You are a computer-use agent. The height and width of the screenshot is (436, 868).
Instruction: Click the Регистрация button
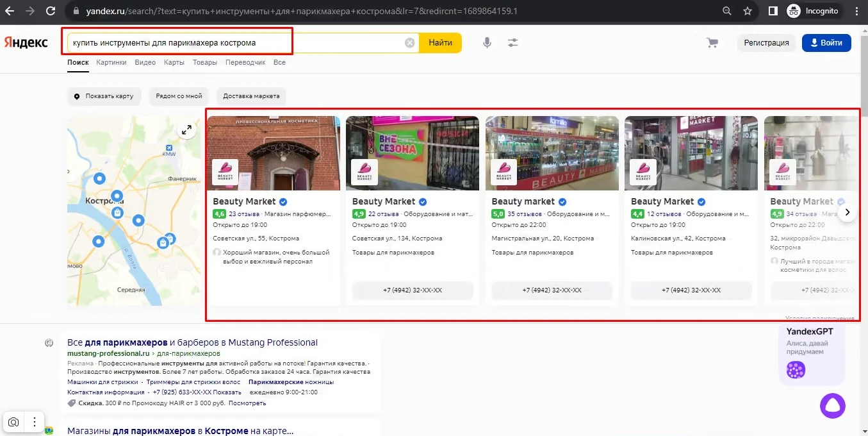(766, 43)
